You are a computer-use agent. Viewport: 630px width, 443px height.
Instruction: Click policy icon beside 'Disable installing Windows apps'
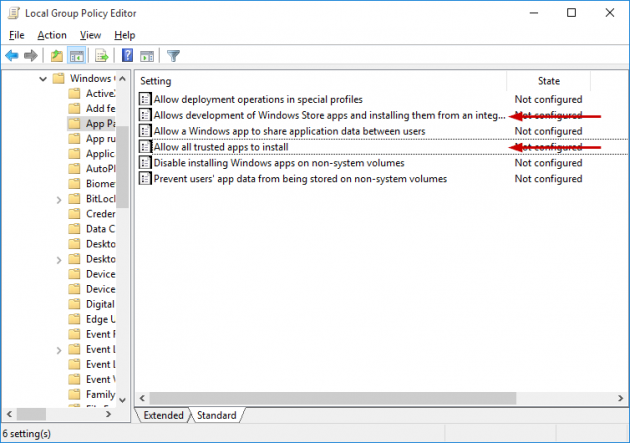pos(145,163)
